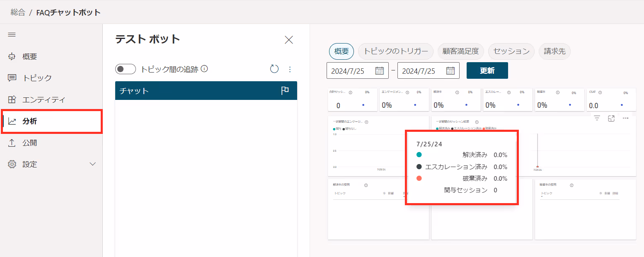Screen dimensions: 644x257
Task: Select 分析 in the sidebar
Action: click(x=51, y=121)
